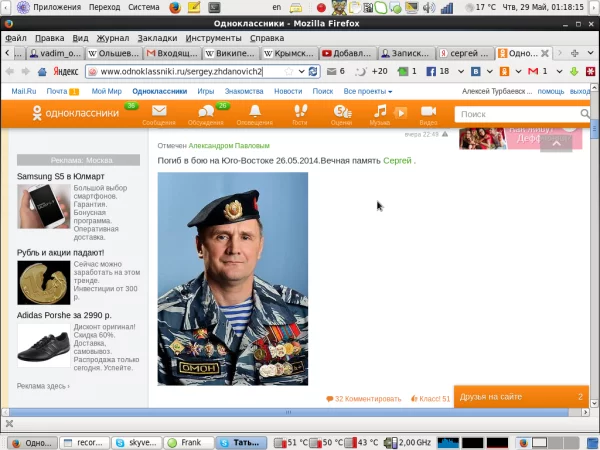Expand the Друзья на сайте panel
Viewport: 600px width, 450px height.
(x=520, y=397)
